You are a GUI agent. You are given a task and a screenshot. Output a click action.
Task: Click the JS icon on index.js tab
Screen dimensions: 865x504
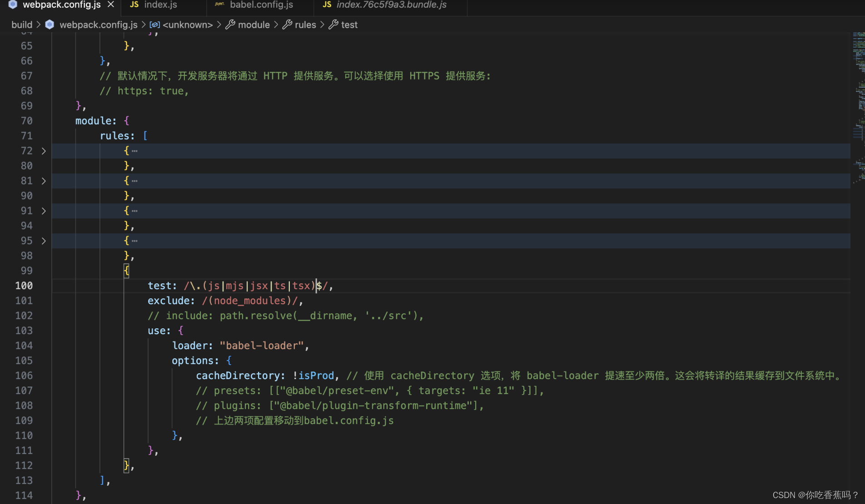coord(134,5)
